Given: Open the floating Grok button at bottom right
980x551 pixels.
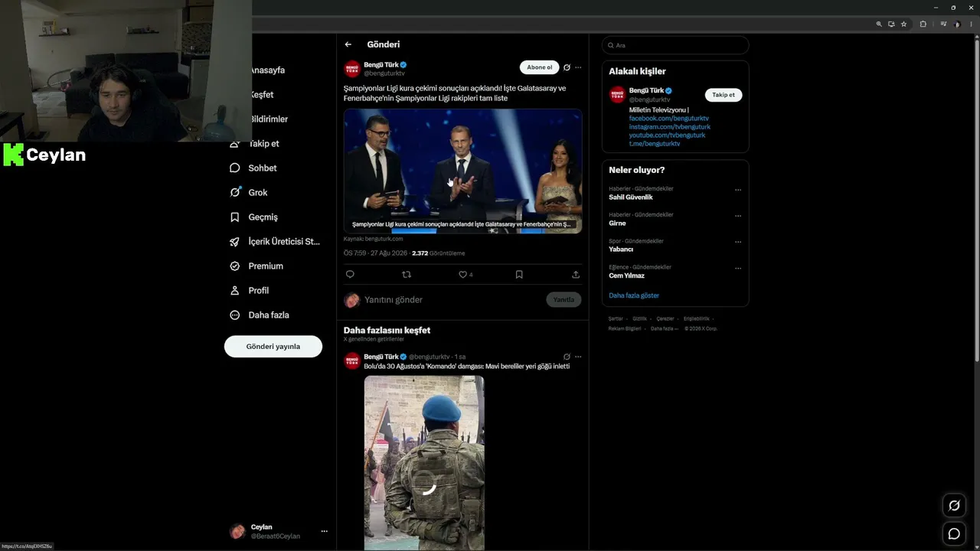Looking at the screenshot, I should coord(954,505).
